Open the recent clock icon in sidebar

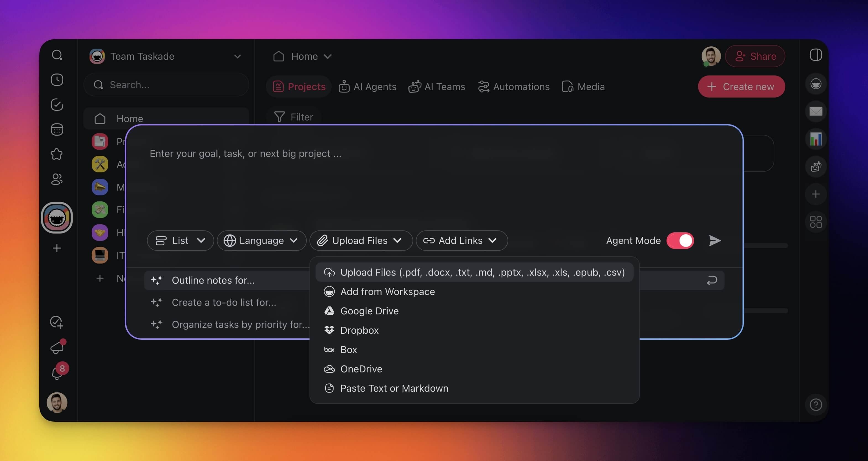pos(57,80)
